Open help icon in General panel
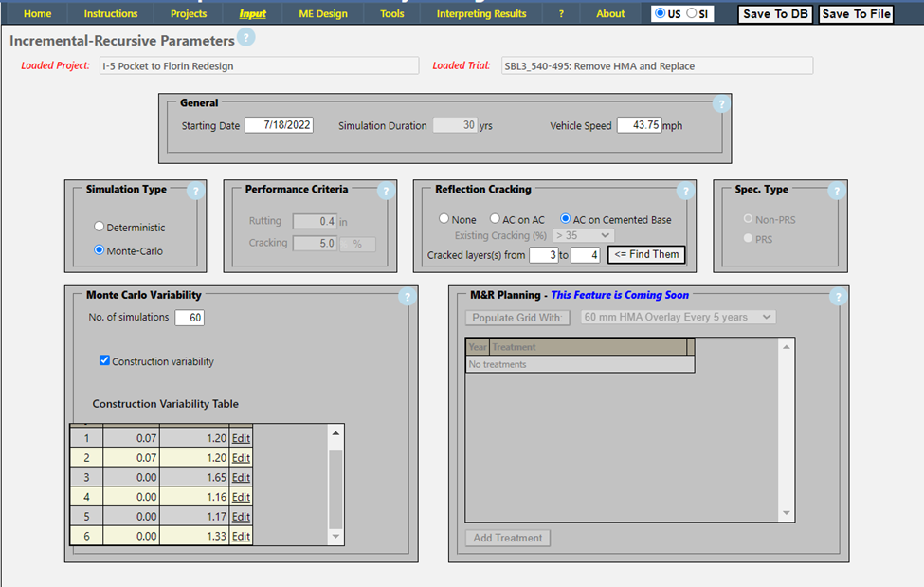This screenshot has width=924, height=587. click(720, 104)
